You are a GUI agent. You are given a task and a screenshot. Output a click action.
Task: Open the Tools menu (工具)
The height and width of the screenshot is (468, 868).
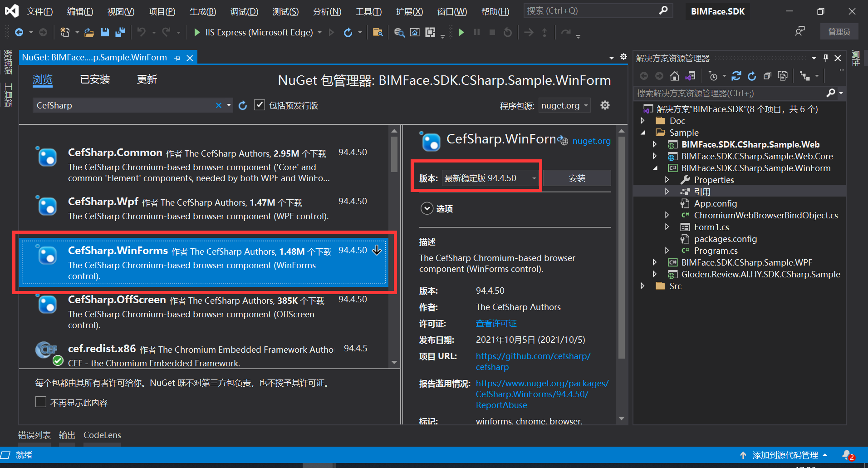(x=369, y=11)
